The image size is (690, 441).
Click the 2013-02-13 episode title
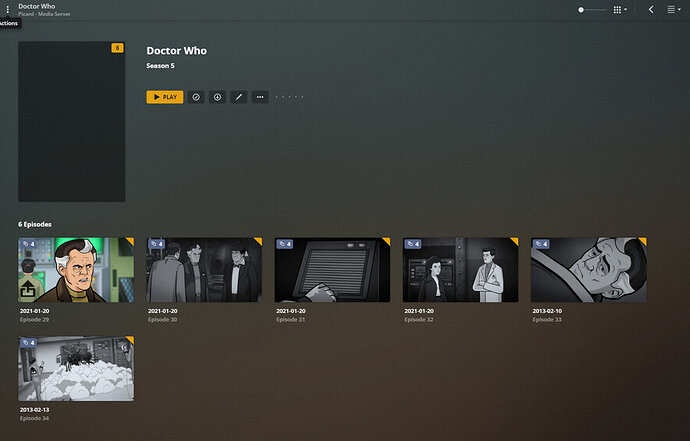click(34, 410)
